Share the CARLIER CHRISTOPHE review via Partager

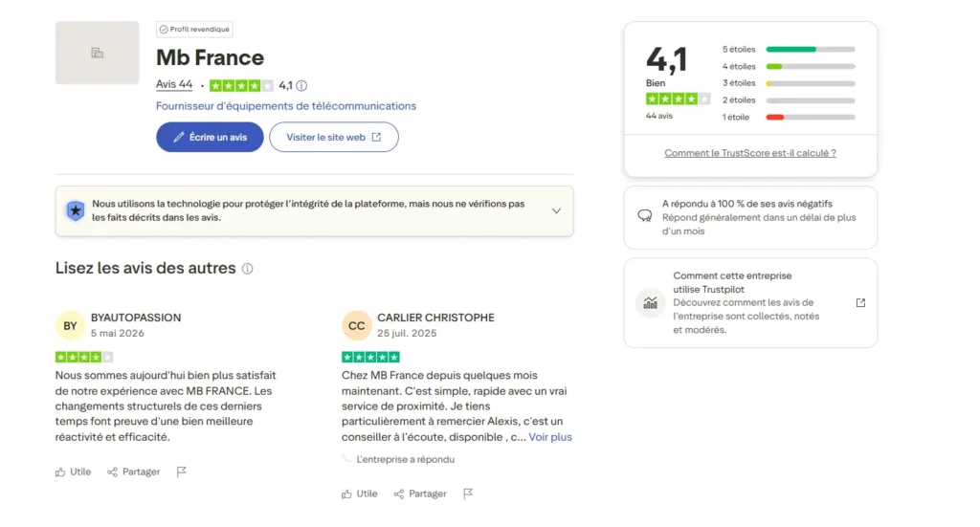[420, 494]
